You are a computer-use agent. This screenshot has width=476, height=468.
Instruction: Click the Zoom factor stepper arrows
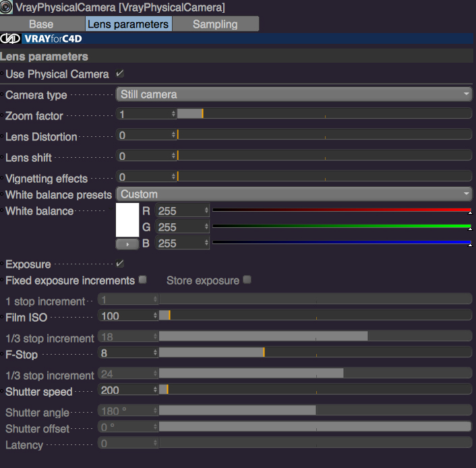pyautogui.click(x=173, y=114)
